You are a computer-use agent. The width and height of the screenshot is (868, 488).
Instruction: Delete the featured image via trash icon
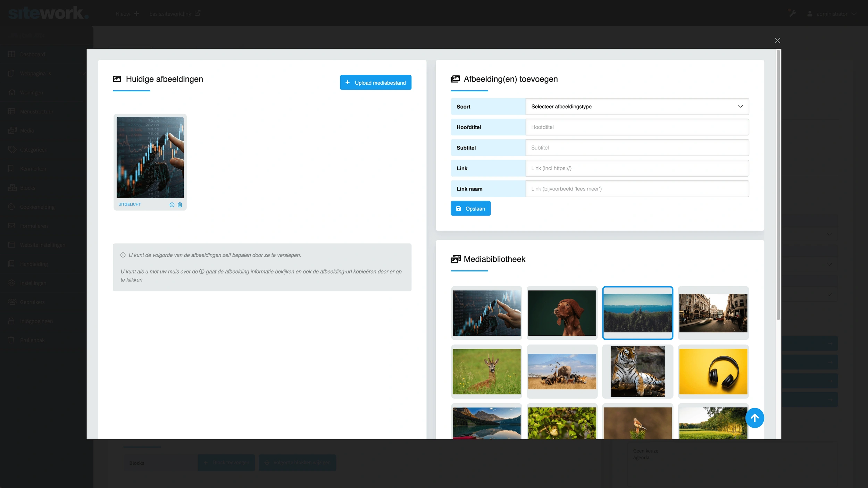[x=180, y=205]
